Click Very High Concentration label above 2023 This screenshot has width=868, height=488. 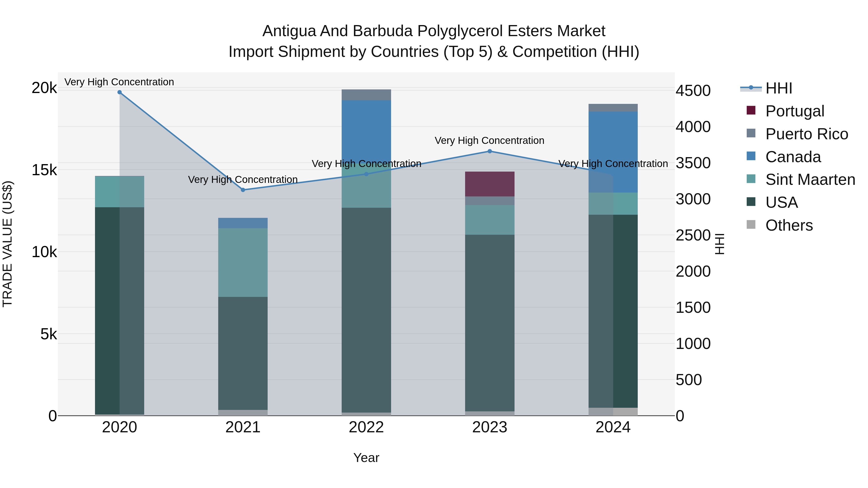point(490,140)
